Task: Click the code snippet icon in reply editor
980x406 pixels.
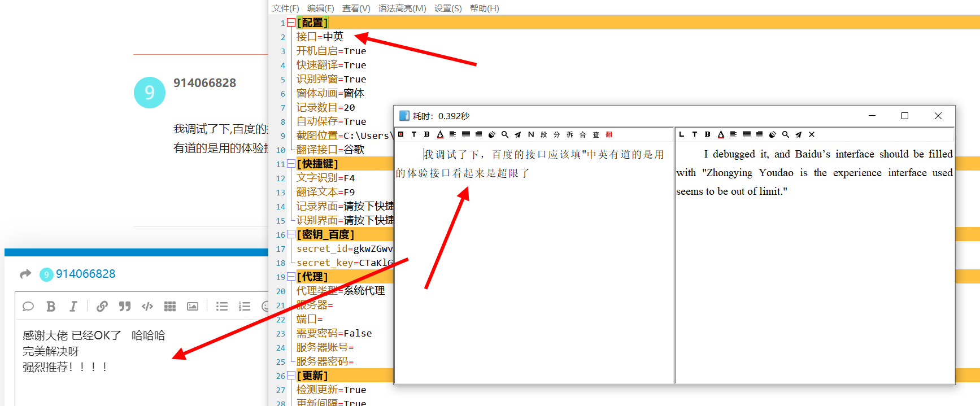Action: pos(147,306)
